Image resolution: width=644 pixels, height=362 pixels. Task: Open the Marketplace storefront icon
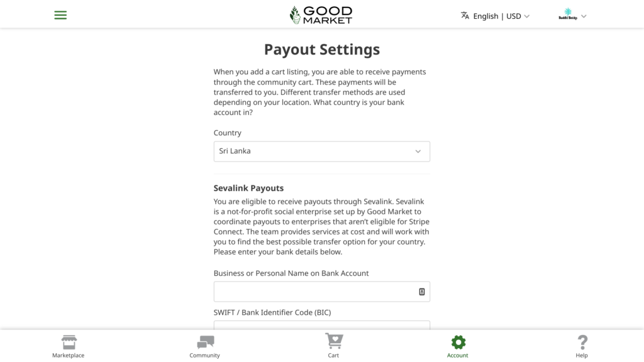[69, 342]
